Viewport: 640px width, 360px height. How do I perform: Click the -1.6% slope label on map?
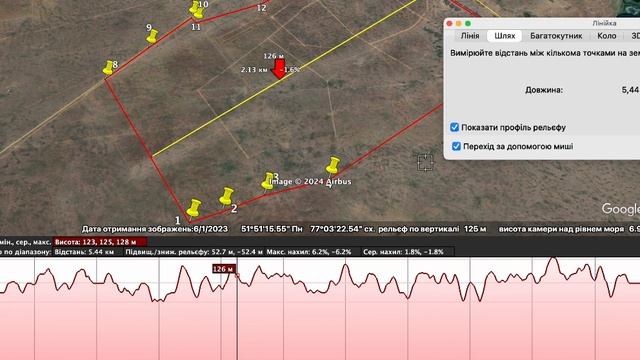coord(291,70)
